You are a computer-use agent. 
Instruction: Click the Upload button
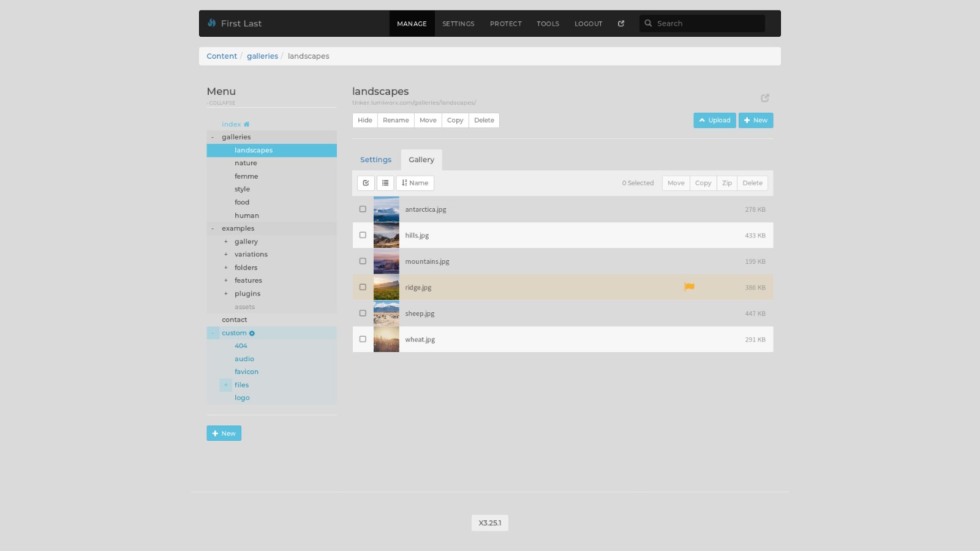pyautogui.click(x=714, y=121)
